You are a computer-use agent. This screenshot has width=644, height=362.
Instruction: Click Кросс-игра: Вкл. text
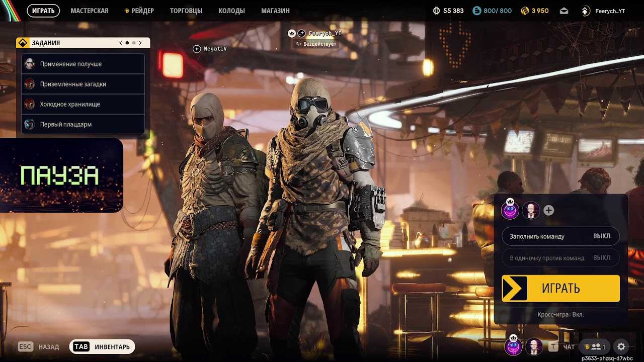click(560, 314)
